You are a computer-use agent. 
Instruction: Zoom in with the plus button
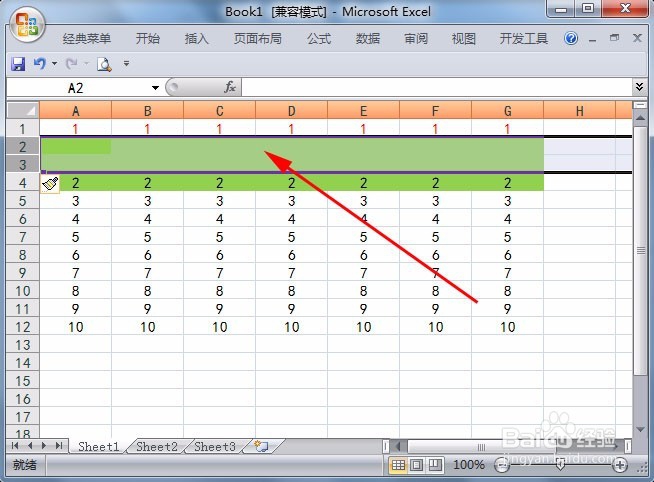620,465
